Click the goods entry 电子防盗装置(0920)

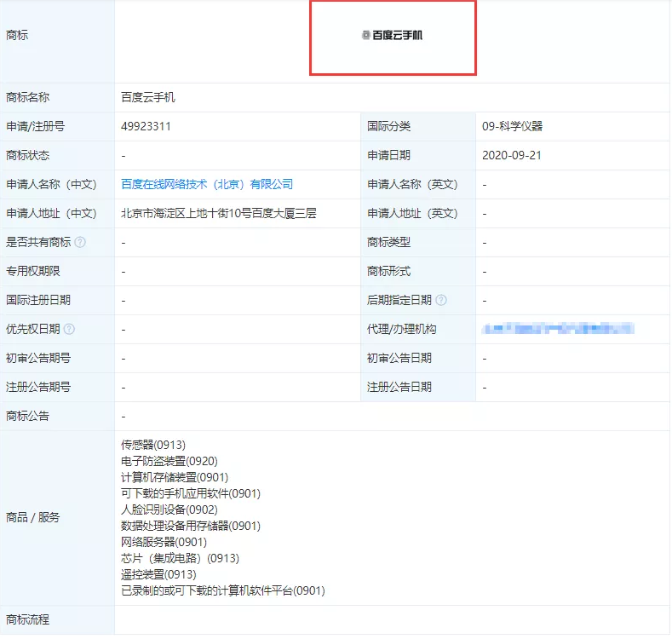(x=169, y=461)
